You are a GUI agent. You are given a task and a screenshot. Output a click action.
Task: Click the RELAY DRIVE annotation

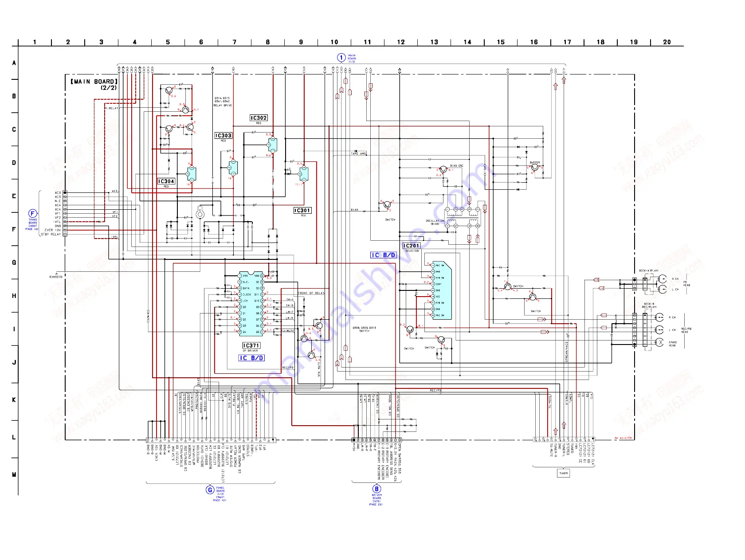click(x=223, y=106)
